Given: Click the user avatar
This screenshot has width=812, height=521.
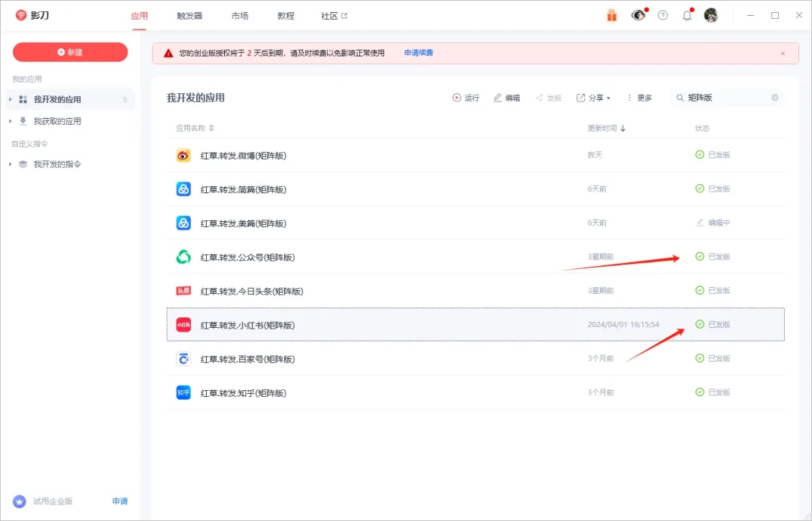Looking at the screenshot, I should click(x=711, y=16).
